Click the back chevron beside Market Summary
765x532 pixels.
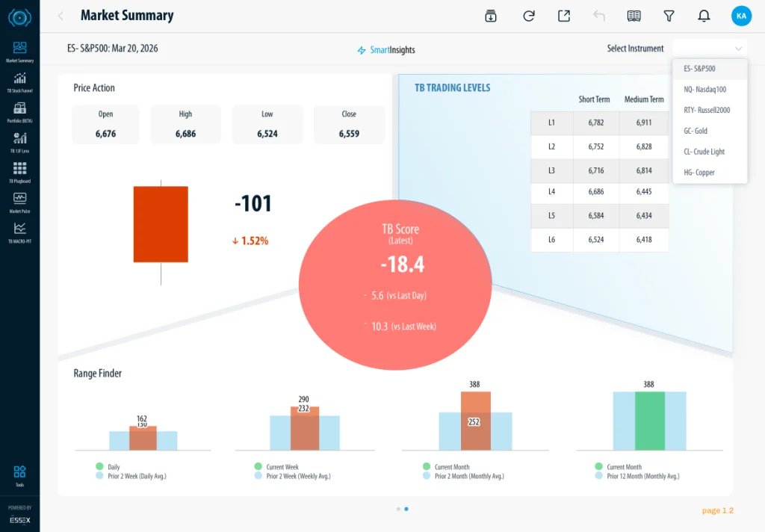(61, 16)
